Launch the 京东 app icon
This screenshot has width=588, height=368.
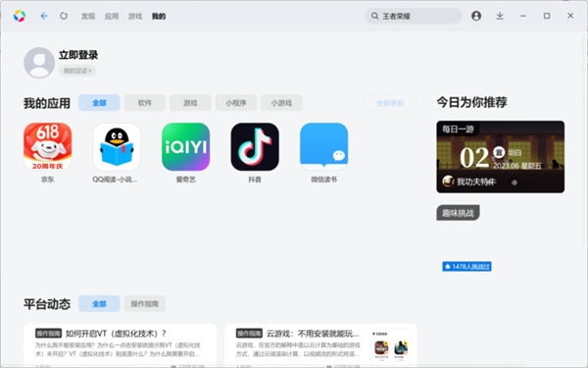click(x=48, y=147)
